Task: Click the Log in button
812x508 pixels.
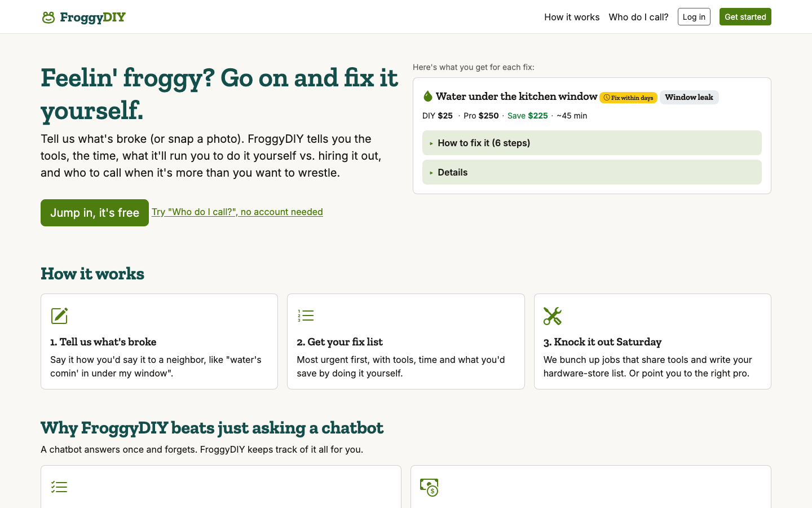Action: pyautogui.click(x=694, y=17)
